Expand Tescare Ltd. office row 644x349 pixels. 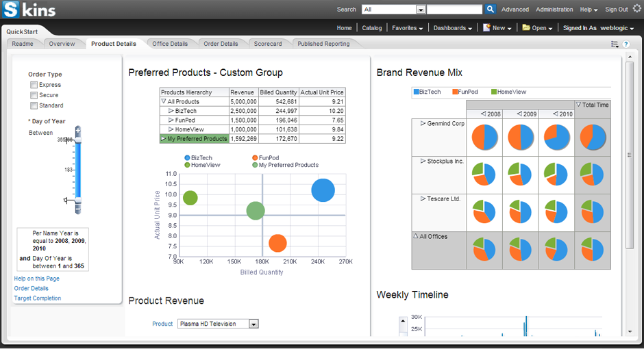pyautogui.click(x=423, y=198)
